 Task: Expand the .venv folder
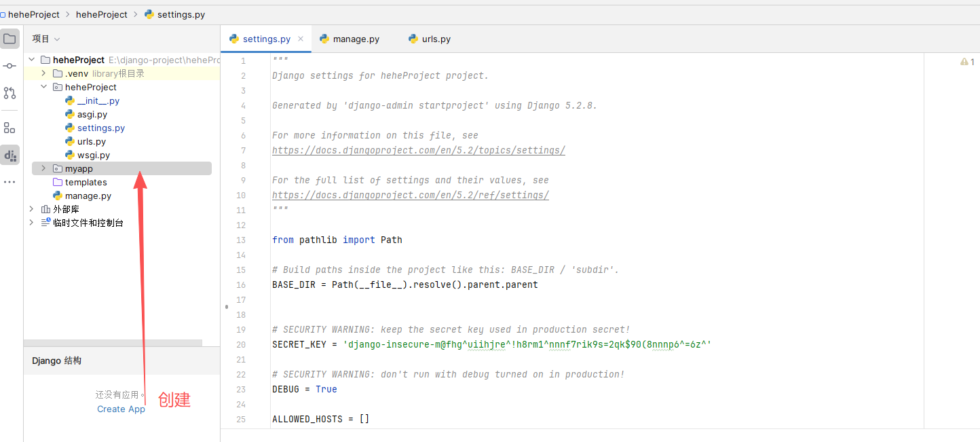tap(43, 73)
